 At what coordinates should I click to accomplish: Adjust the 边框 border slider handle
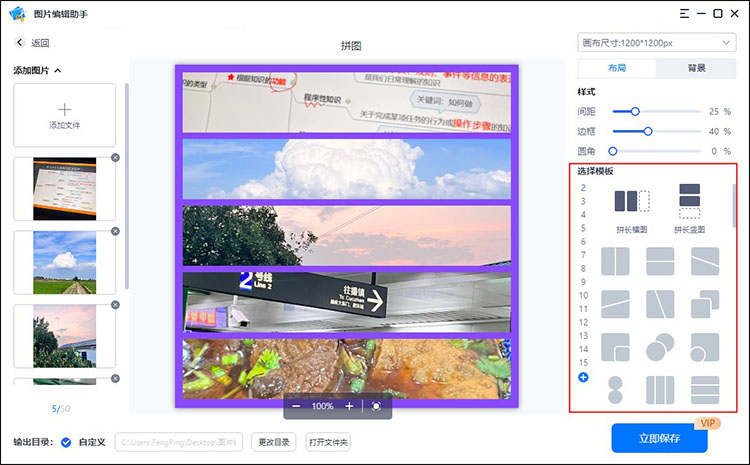(x=648, y=131)
